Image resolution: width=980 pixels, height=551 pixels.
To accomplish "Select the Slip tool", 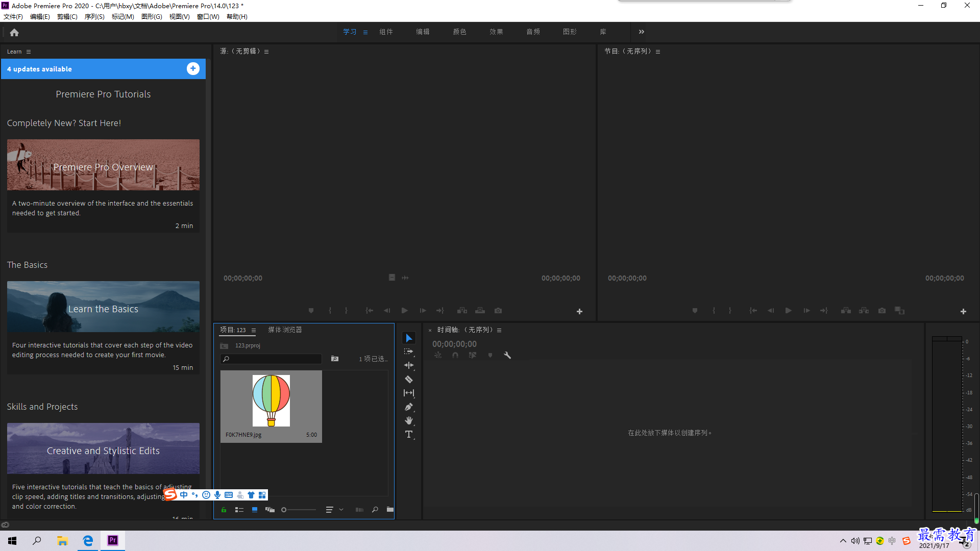I will coord(409,393).
